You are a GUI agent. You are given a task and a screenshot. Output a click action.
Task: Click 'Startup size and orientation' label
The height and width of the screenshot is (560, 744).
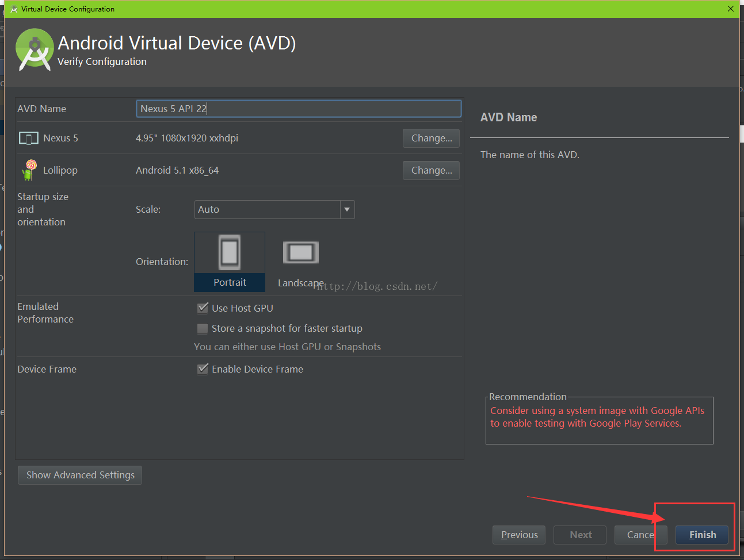(43, 209)
